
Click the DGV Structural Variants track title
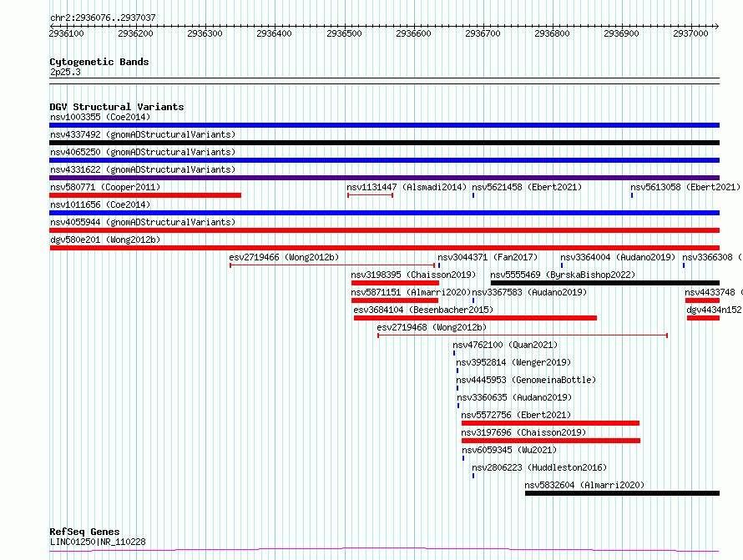click(117, 107)
